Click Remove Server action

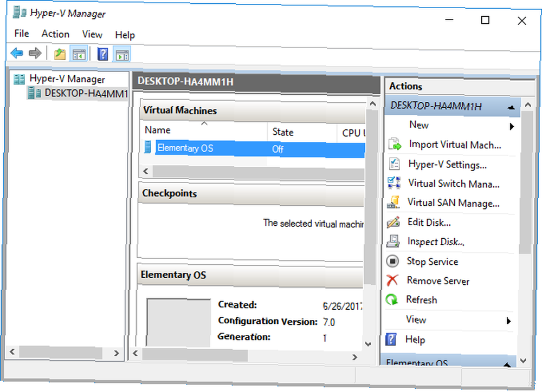[438, 281]
